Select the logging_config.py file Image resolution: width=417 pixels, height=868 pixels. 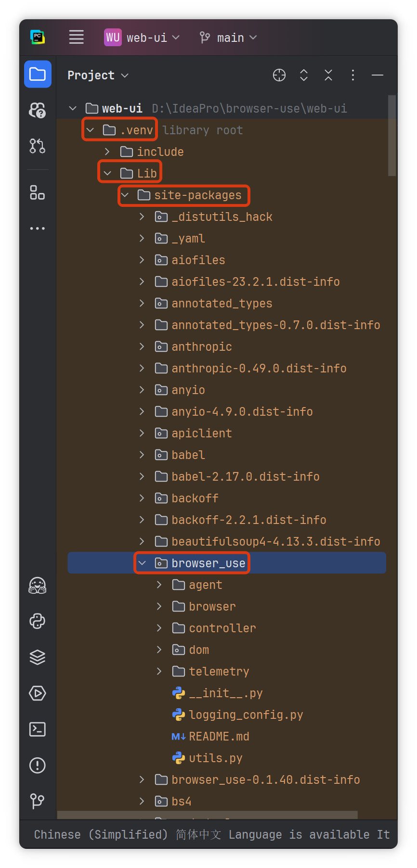[x=246, y=715]
